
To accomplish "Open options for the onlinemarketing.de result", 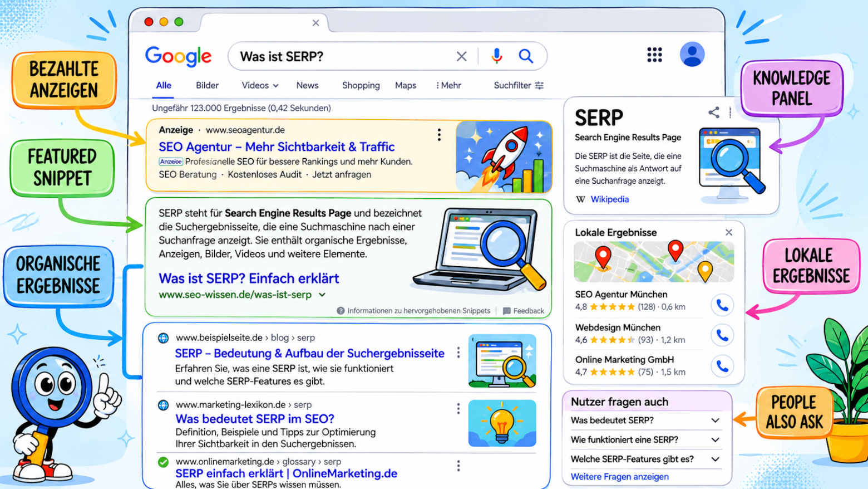I will point(458,466).
